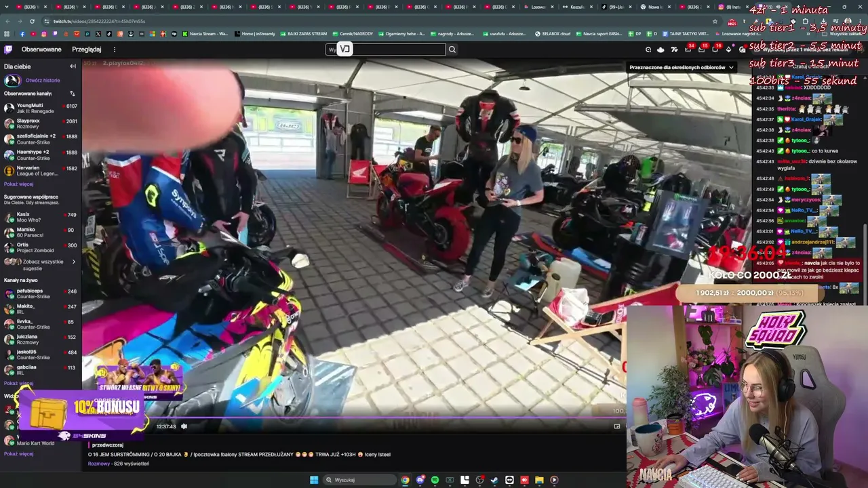Screen dimensions: 868x488
Task: Open Discord from the taskbar
Action: [420, 480]
